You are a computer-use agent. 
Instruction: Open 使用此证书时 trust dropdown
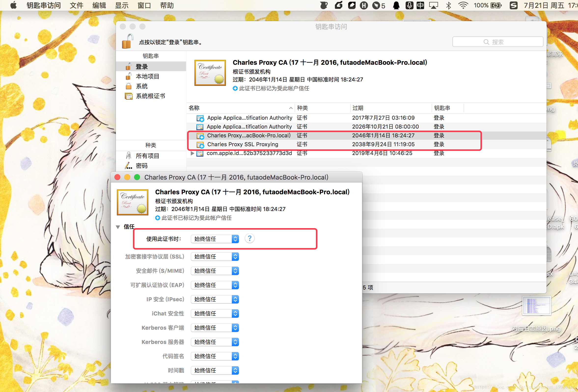click(x=215, y=239)
